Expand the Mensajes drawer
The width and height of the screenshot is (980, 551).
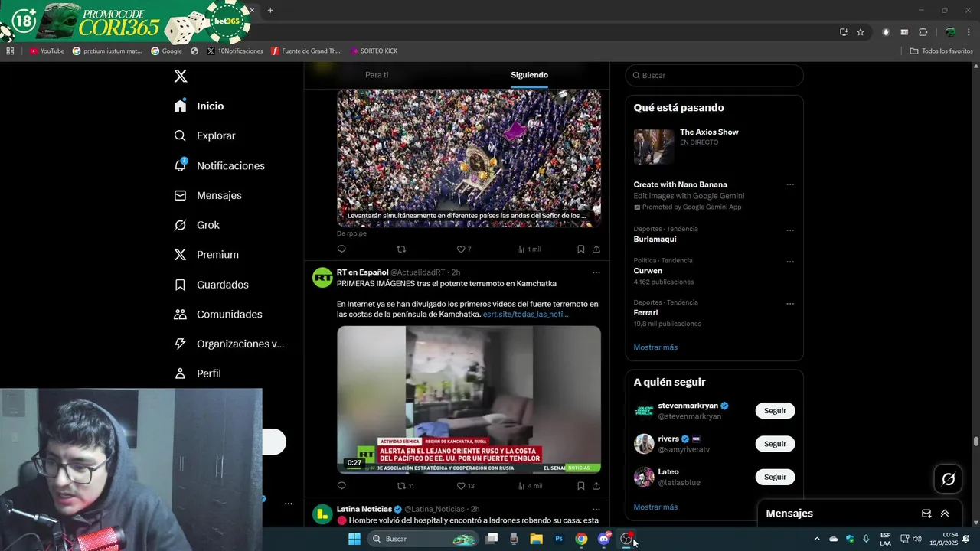(945, 514)
